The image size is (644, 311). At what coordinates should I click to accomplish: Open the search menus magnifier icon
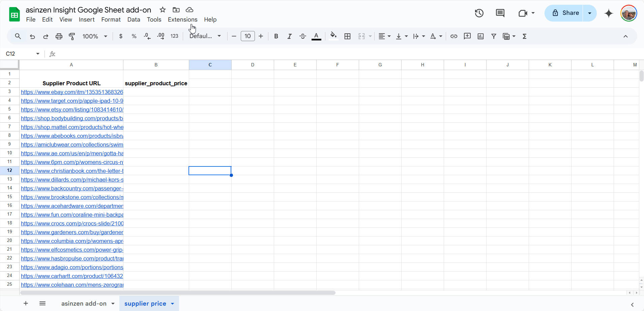click(18, 36)
